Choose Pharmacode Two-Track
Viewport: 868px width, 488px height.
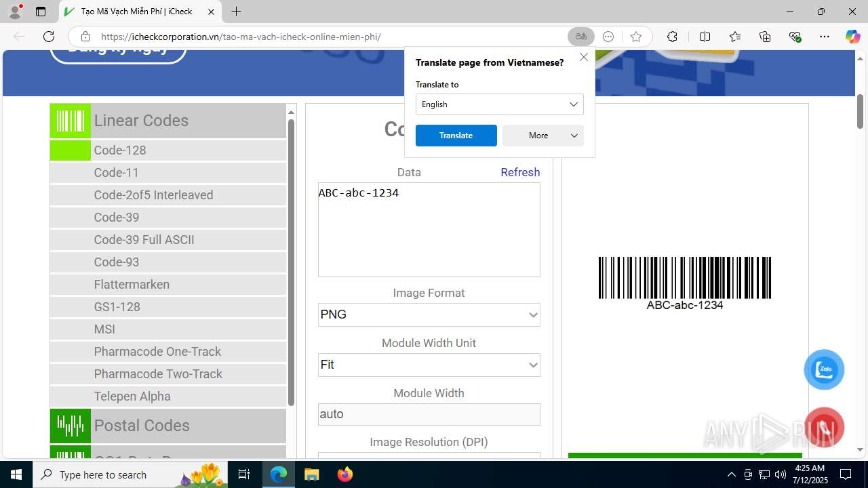pyautogui.click(x=168, y=374)
